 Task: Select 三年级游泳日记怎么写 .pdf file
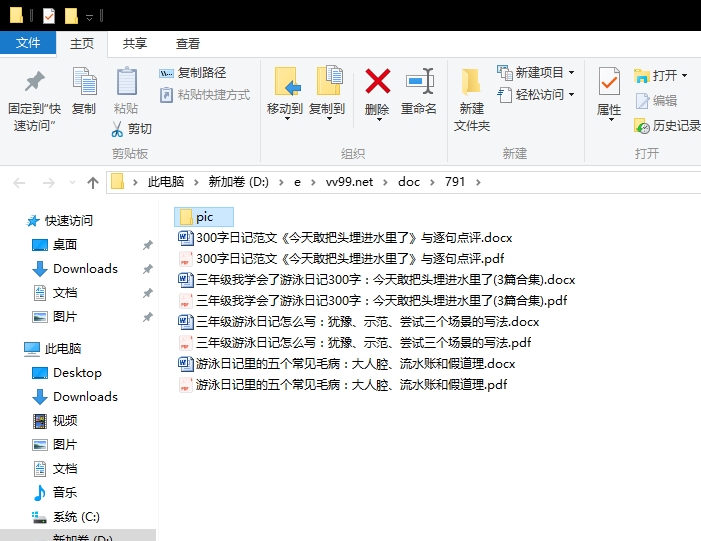click(355, 342)
